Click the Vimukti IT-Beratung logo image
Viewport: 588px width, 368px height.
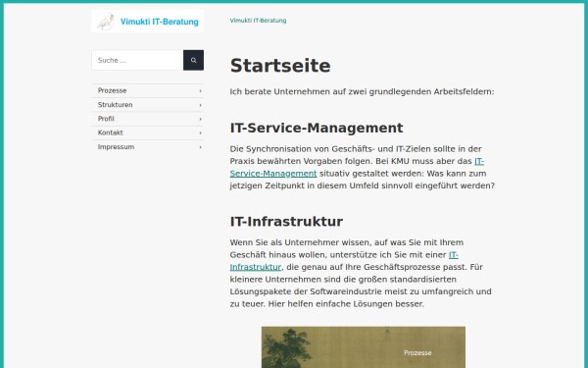click(147, 22)
